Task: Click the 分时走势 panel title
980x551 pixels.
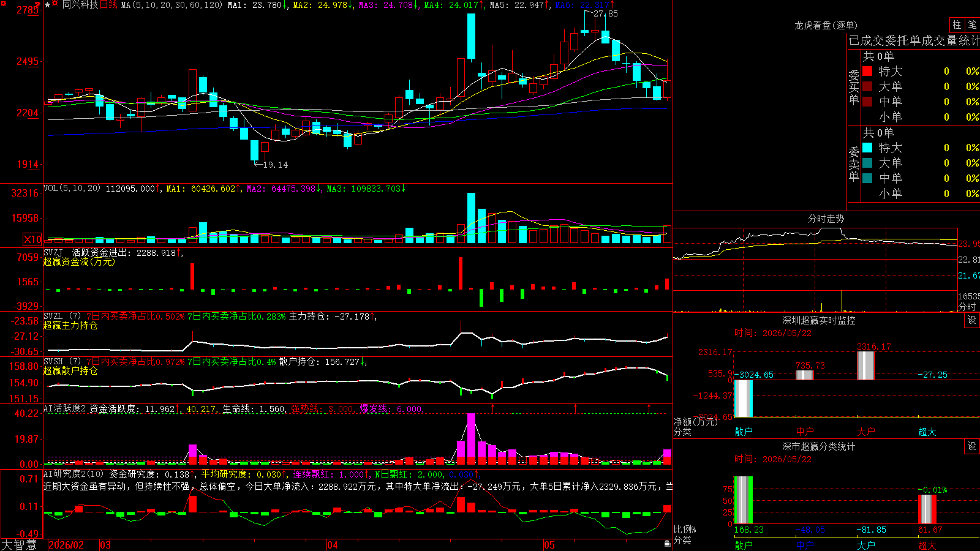Action: pyautogui.click(x=826, y=219)
